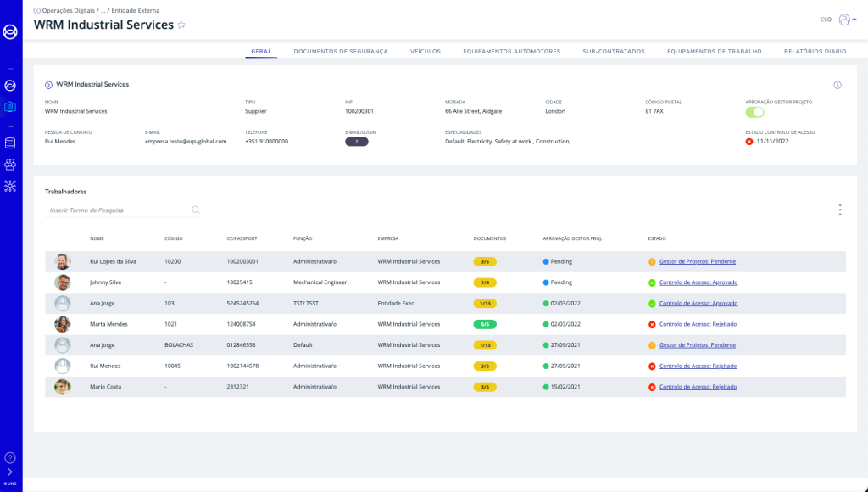This screenshot has width=868, height=492.
Task: Collapse the WRM Industrial Services card chevron
Action: (x=48, y=85)
